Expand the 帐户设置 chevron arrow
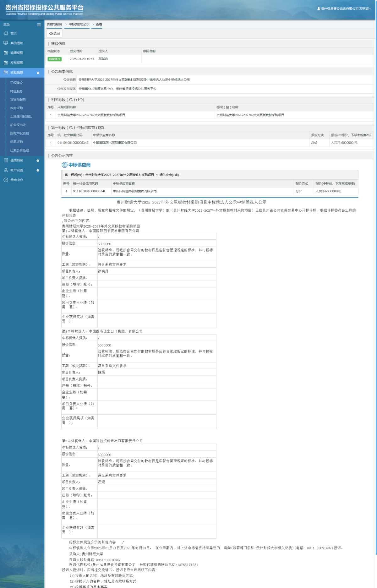377x588 pixels. (38, 170)
